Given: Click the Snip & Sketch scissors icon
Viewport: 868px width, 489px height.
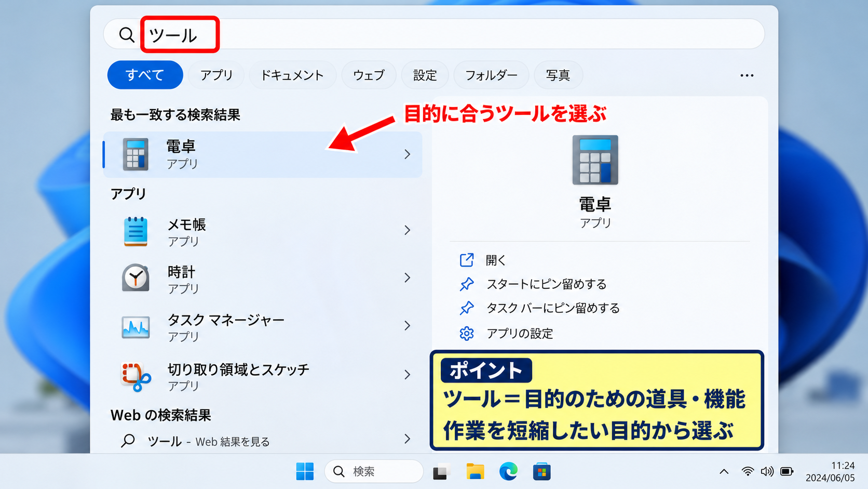Looking at the screenshot, I should [x=136, y=376].
